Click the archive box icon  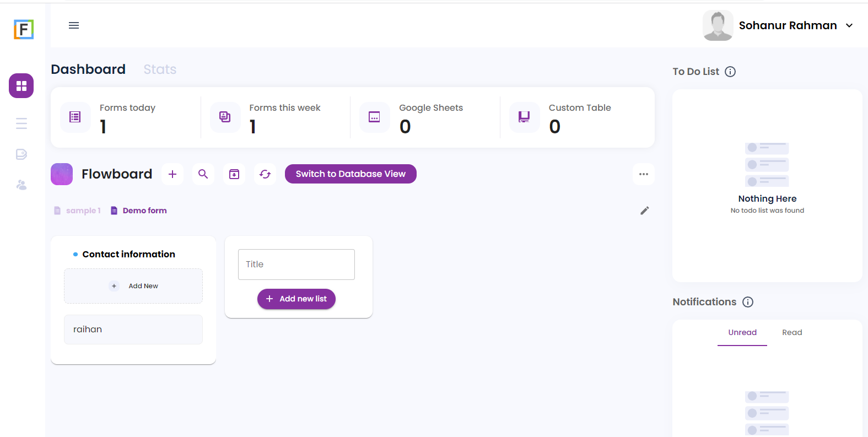point(234,174)
